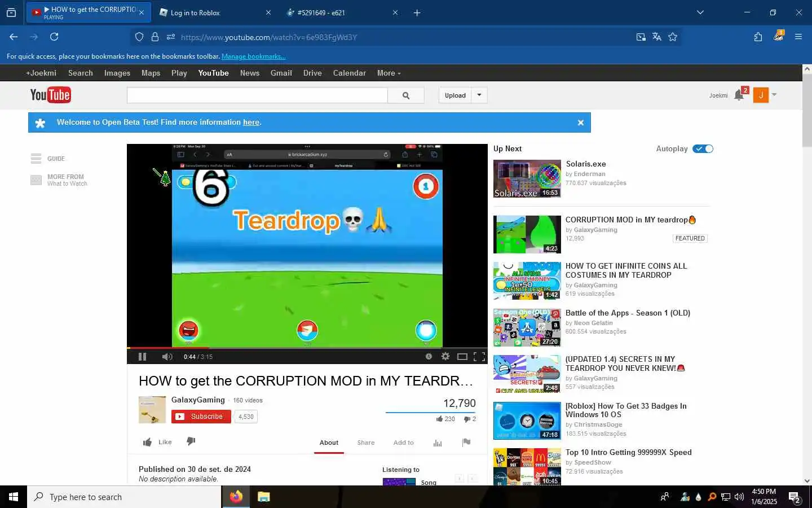Switch to theater mode view

[462, 356]
